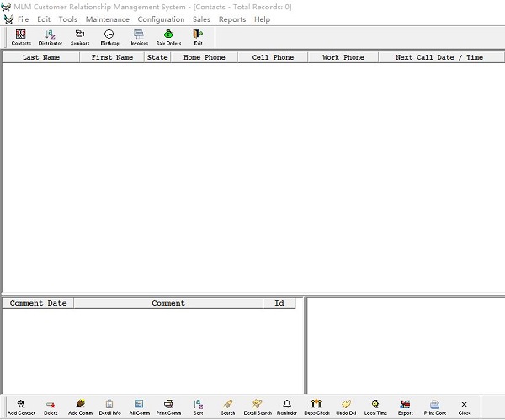This screenshot has height=420, width=505.
Task: Open the Reports menu
Action: (232, 19)
